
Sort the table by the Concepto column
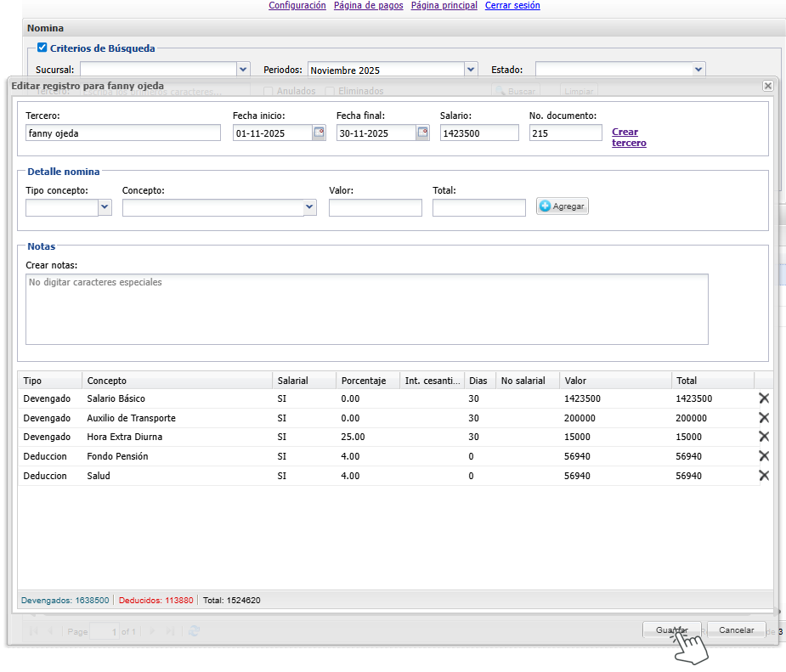[x=177, y=381]
